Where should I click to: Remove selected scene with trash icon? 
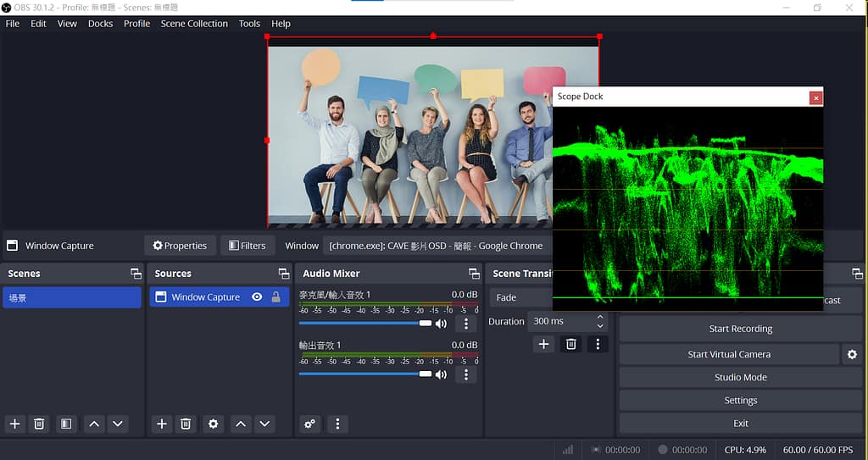(x=39, y=424)
